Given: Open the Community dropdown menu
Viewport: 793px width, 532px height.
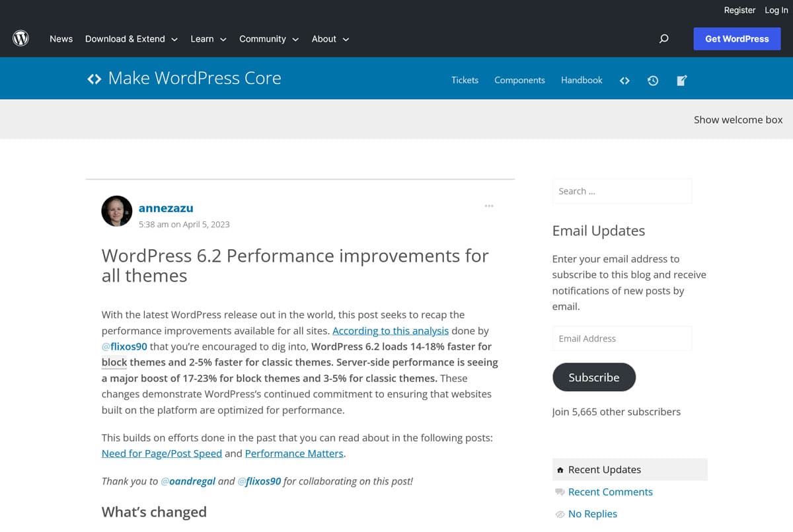Looking at the screenshot, I should 269,39.
